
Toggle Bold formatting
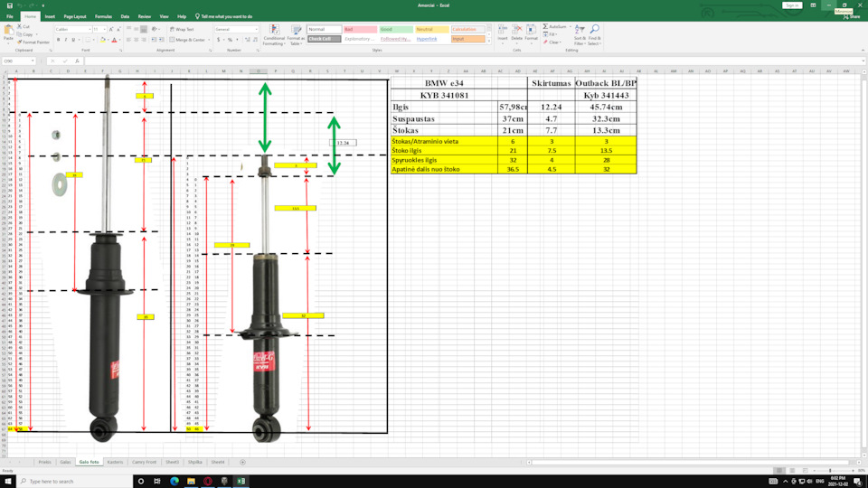point(58,40)
